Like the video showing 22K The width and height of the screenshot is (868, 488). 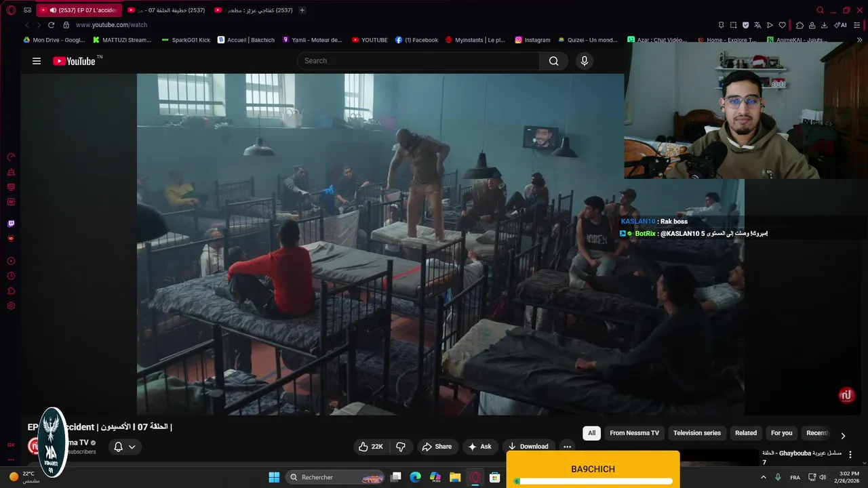[x=371, y=447]
